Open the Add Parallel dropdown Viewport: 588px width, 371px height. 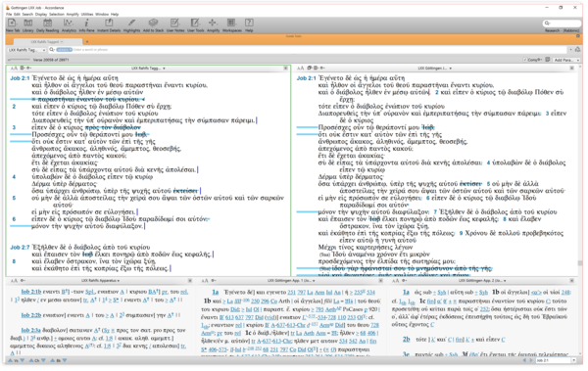click(566, 60)
